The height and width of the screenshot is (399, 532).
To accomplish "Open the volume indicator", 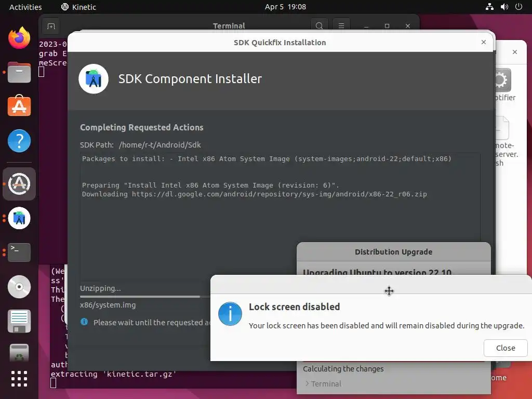I will [504, 7].
